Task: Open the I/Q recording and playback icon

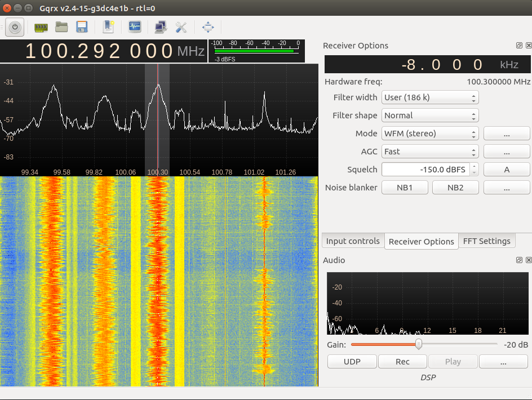Action: click(x=135, y=27)
